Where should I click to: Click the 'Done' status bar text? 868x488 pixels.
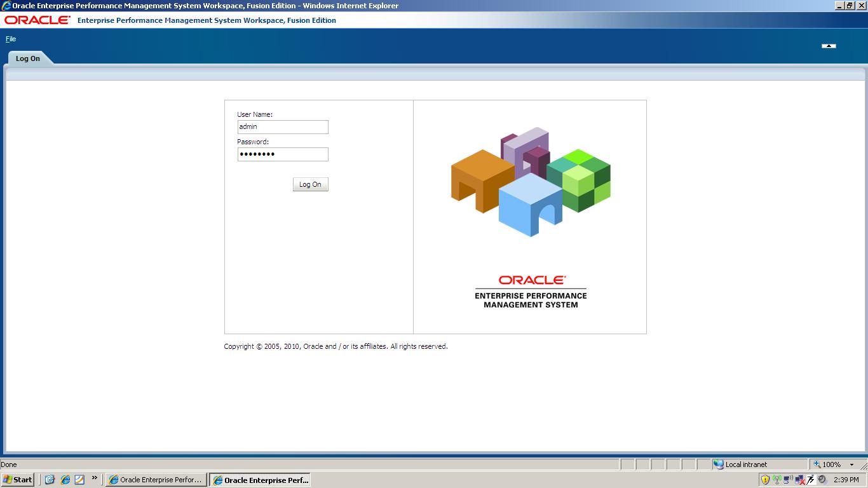(x=9, y=464)
